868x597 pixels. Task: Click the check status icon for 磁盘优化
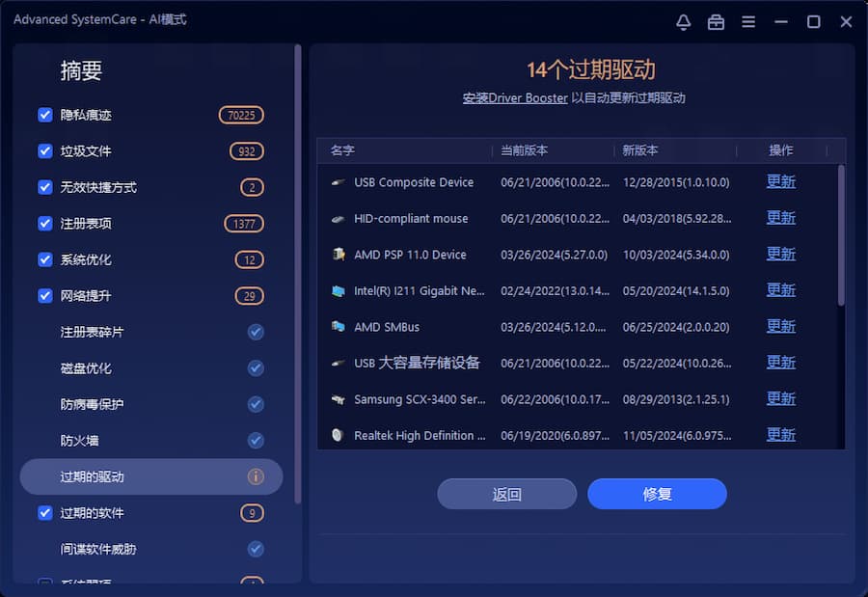tap(256, 367)
